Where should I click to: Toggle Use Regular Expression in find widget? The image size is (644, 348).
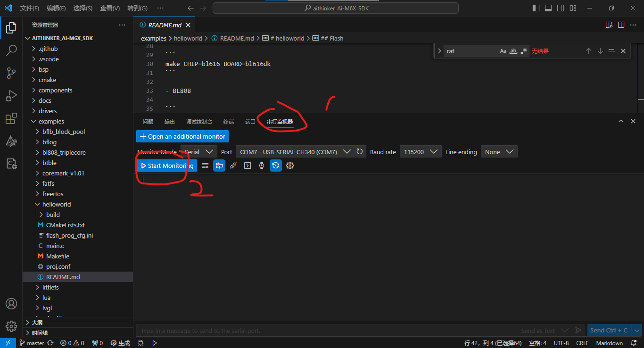tap(524, 51)
